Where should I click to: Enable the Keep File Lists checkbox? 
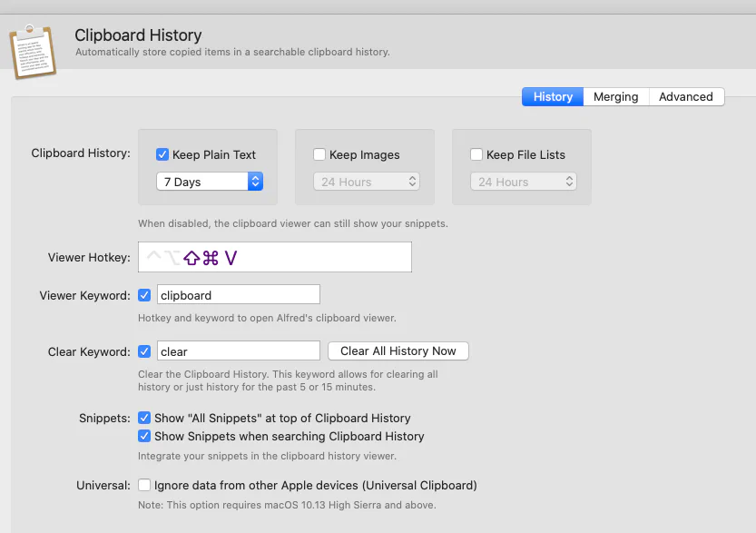click(x=476, y=154)
